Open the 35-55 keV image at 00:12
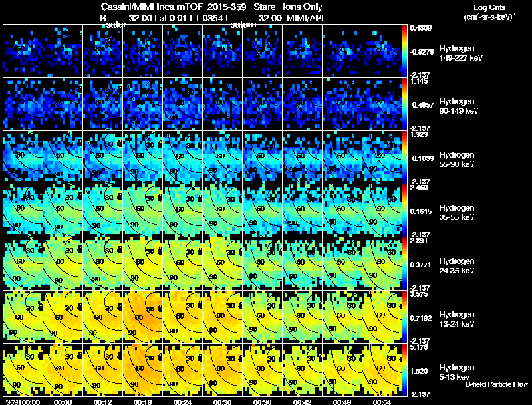 coord(103,211)
